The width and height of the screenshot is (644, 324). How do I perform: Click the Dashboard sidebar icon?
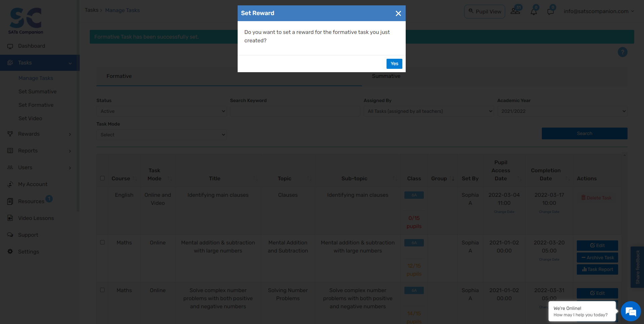10,46
